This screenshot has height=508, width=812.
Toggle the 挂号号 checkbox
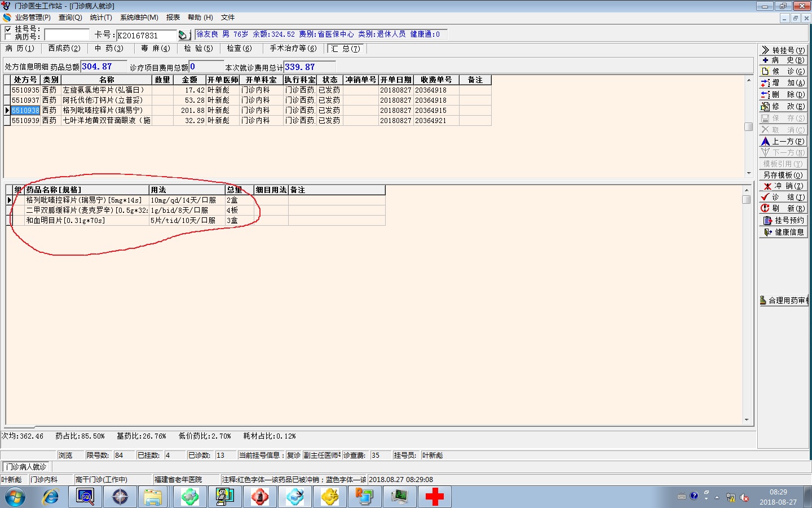8,29
